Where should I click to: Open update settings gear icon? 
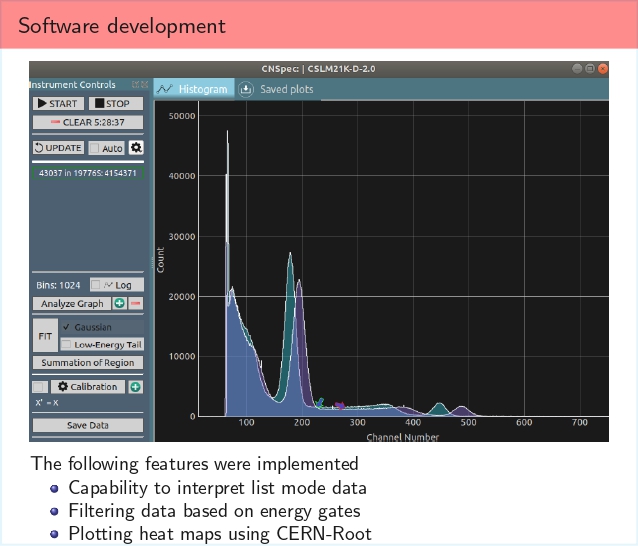[136, 147]
